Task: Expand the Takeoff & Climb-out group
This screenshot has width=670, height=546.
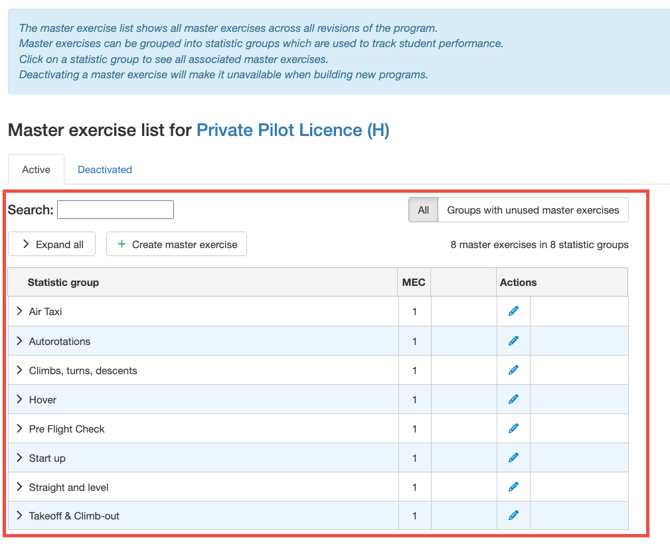Action: coord(20,516)
